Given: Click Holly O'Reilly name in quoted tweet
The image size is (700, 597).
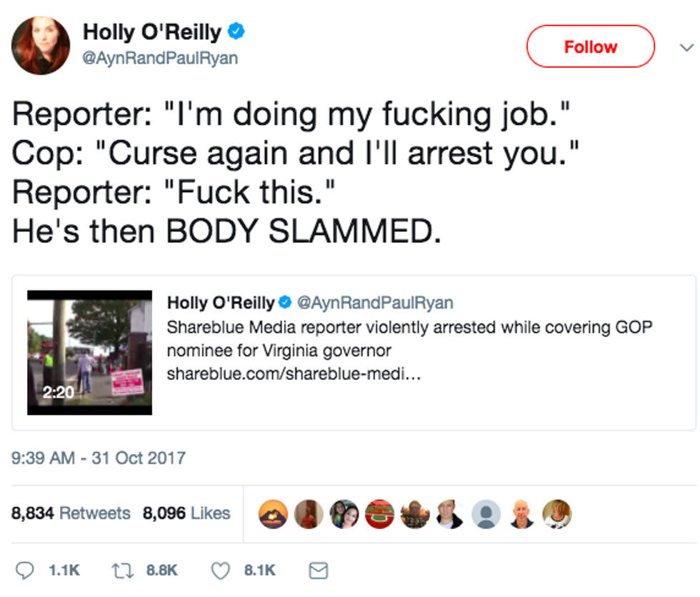Looking at the screenshot, I should point(221,303).
